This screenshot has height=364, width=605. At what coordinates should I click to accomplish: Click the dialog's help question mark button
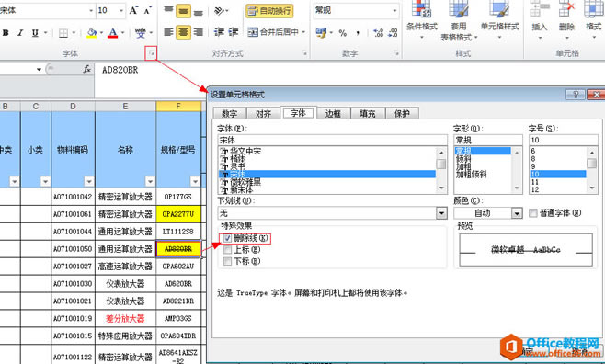coord(576,94)
